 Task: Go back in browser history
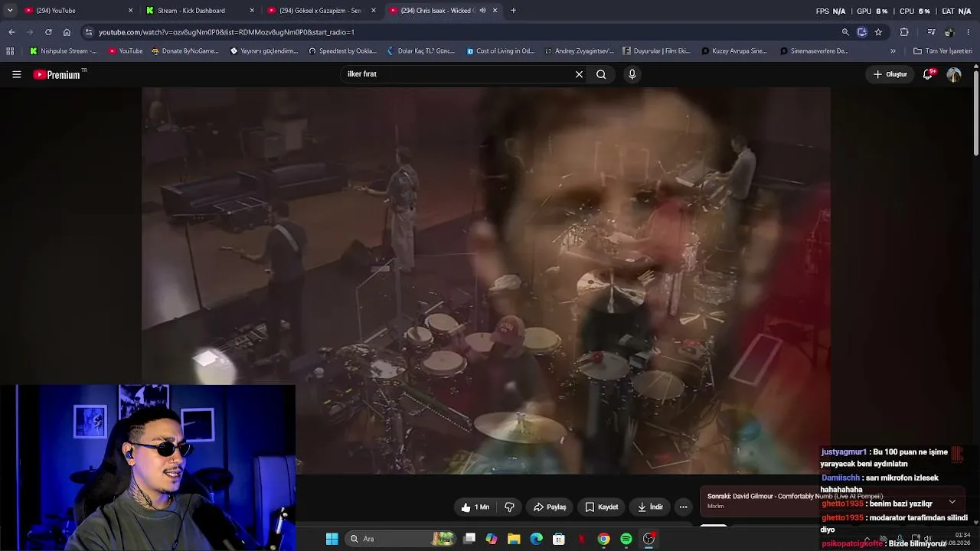[11, 32]
